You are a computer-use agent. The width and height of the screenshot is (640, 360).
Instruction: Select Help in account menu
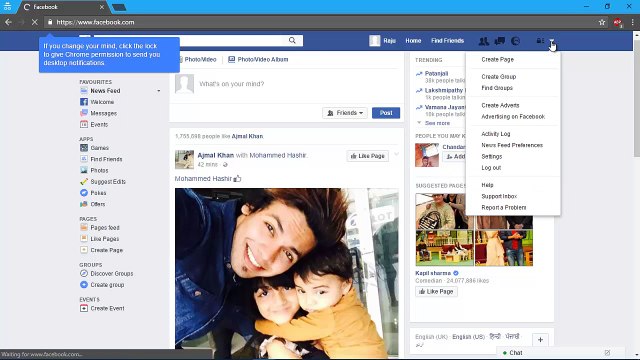487,185
